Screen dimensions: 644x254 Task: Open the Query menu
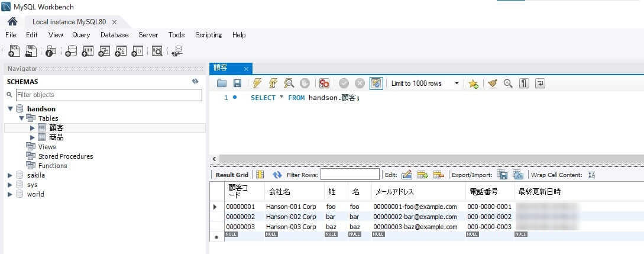pyautogui.click(x=81, y=35)
